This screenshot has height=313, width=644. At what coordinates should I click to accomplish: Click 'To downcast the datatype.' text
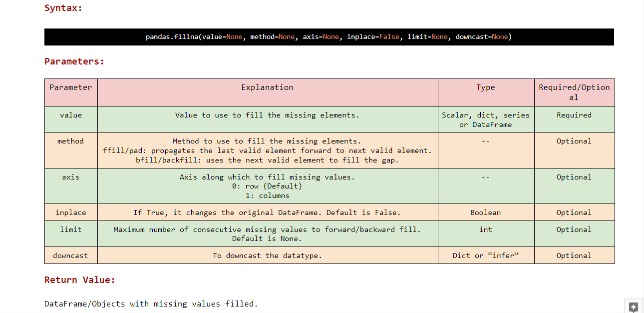click(267, 255)
